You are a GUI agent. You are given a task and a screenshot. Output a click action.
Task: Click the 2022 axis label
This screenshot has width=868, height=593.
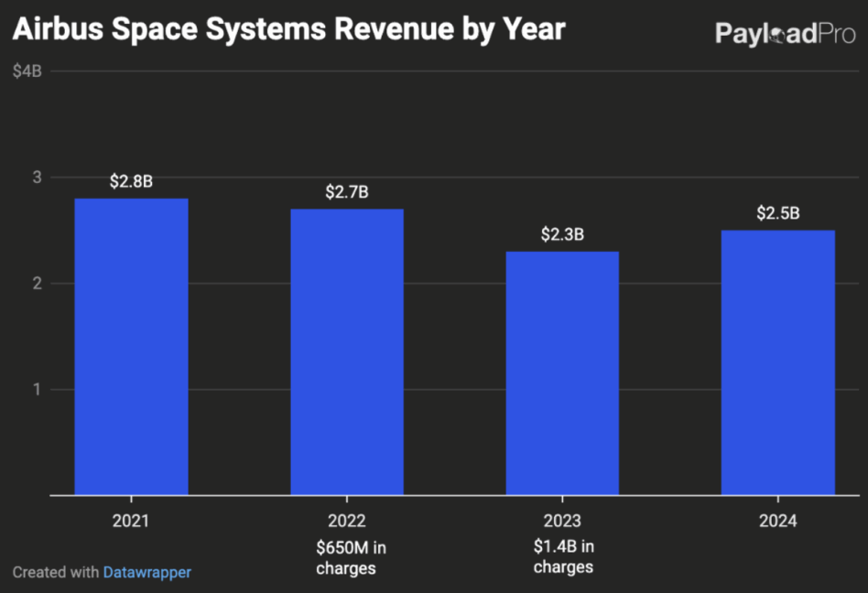(347, 521)
